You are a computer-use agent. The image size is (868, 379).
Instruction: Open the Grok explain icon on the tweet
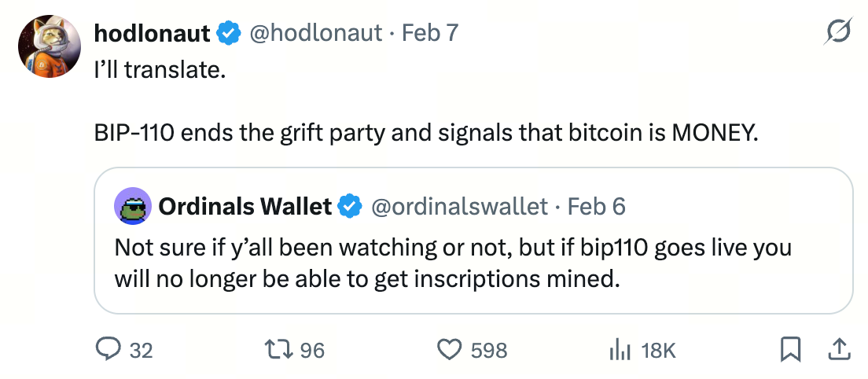click(x=837, y=33)
